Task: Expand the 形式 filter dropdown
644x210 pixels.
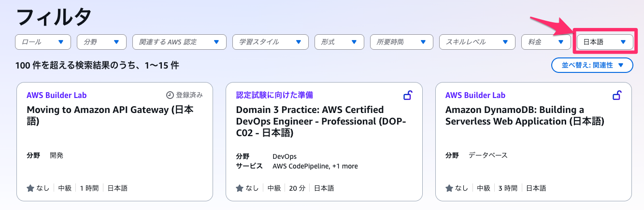Action: (x=339, y=42)
